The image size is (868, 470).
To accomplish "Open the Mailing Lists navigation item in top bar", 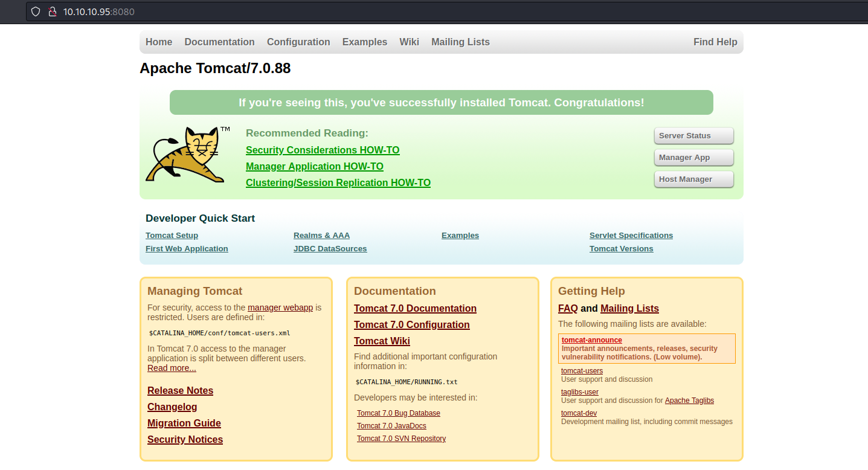I will tap(460, 42).
